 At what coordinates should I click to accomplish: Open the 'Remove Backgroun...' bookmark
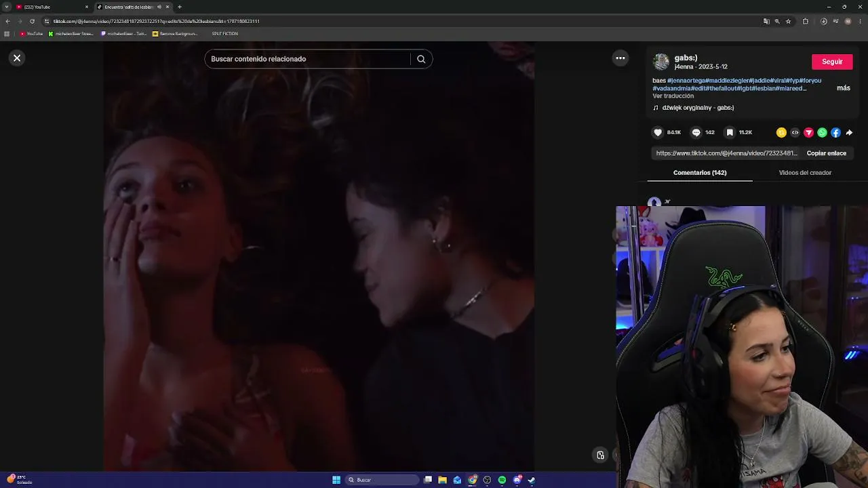tap(175, 34)
